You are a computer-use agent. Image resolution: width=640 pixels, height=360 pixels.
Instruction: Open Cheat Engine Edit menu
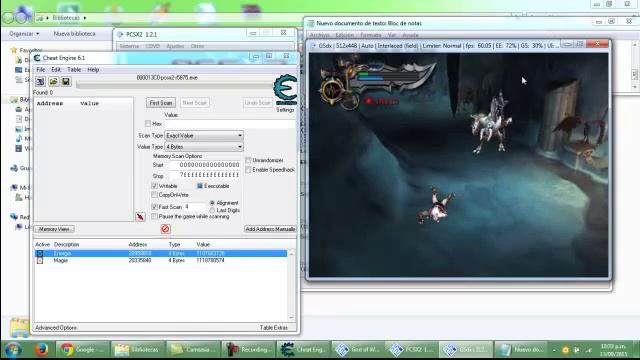click(56, 70)
